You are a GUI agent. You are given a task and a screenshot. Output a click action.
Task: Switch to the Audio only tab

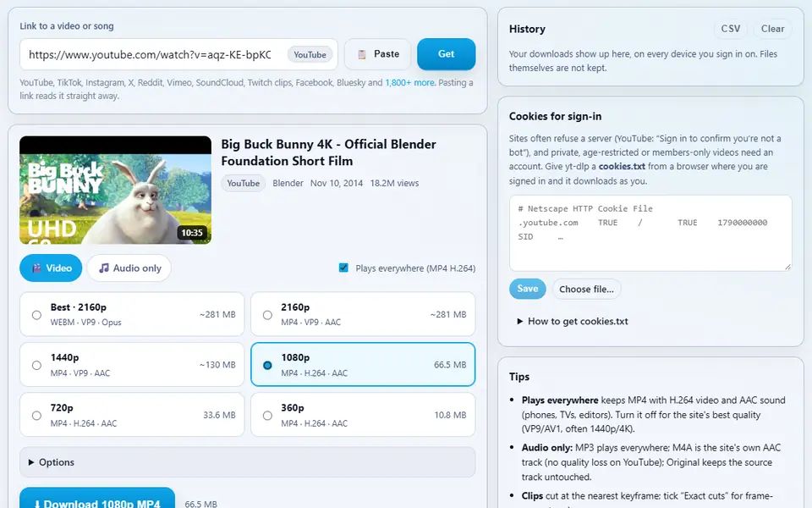pyautogui.click(x=129, y=268)
